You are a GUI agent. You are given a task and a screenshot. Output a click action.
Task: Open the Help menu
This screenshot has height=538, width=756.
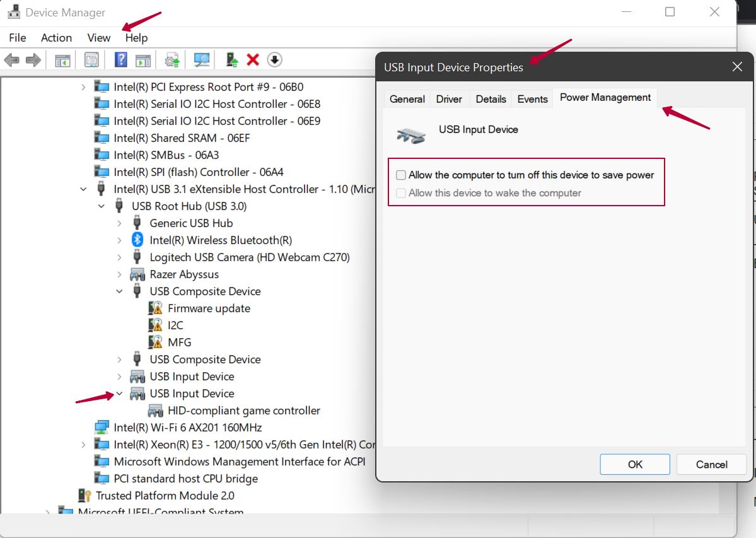(x=136, y=38)
